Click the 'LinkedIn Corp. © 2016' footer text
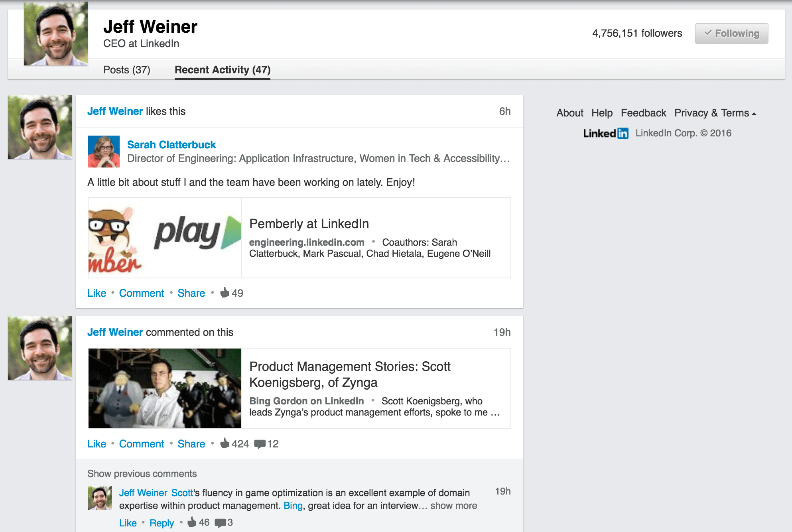792x532 pixels. click(x=684, y=133)
